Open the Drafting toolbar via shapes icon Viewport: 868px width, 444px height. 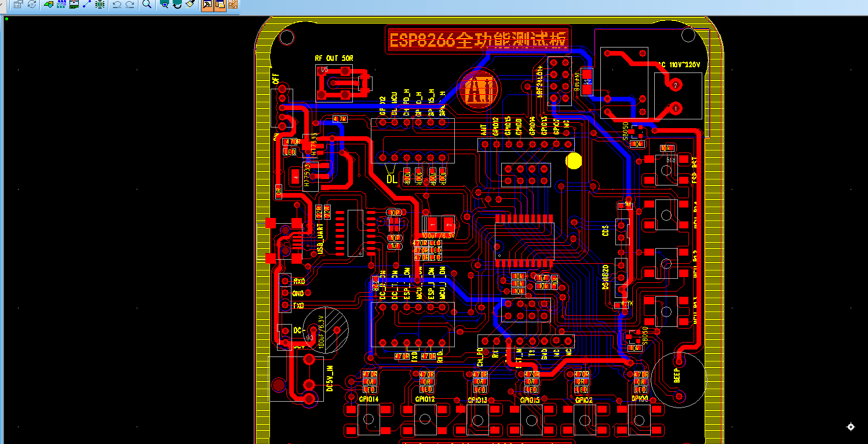[49, 4]
